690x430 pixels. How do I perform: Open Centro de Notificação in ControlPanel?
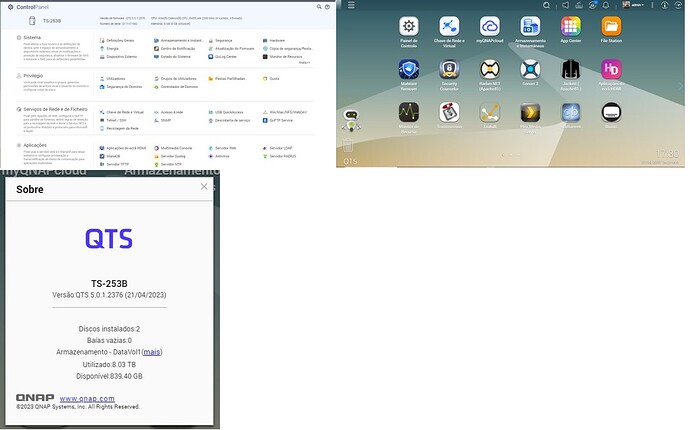[174, 48]
